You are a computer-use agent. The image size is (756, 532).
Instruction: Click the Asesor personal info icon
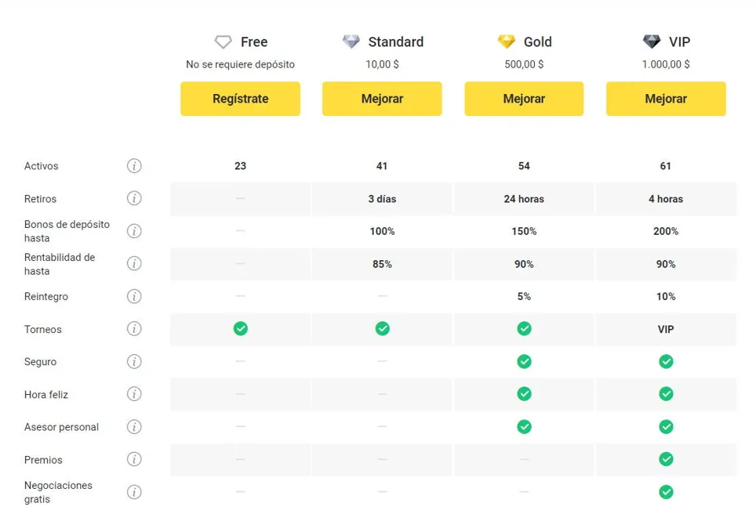[134, 427]
